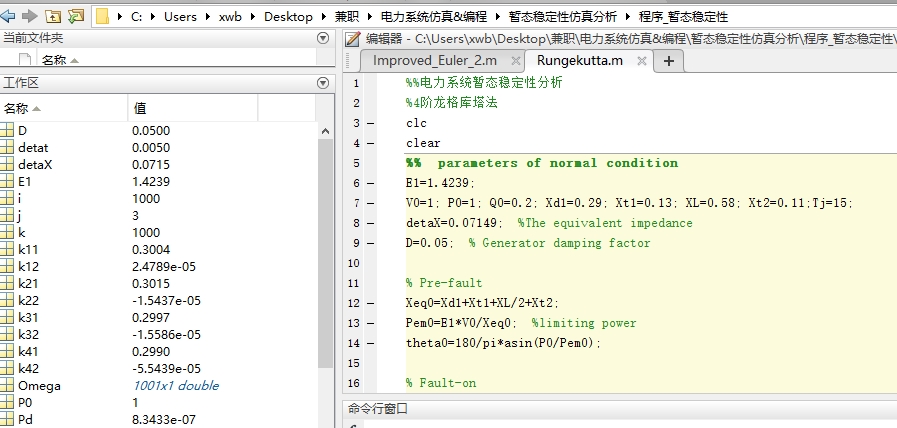Click section title parameters of normal condition
897x428 pixels.
click(558, 163)
